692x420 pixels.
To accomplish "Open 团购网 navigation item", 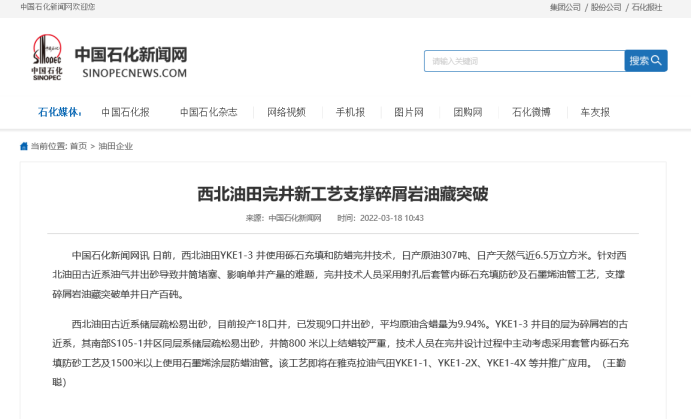I will 468,112.
